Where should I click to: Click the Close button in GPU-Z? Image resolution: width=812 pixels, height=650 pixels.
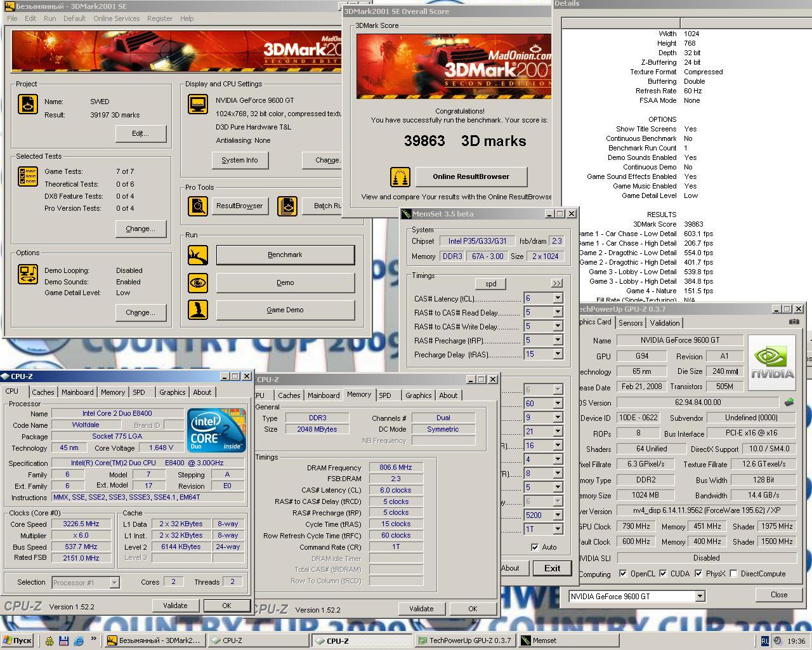[x=779, y=595]
